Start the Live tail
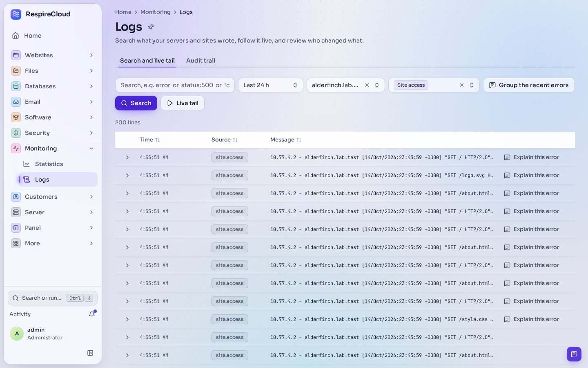588x368 pixels. pyautogui.click(x=183, y=103)
